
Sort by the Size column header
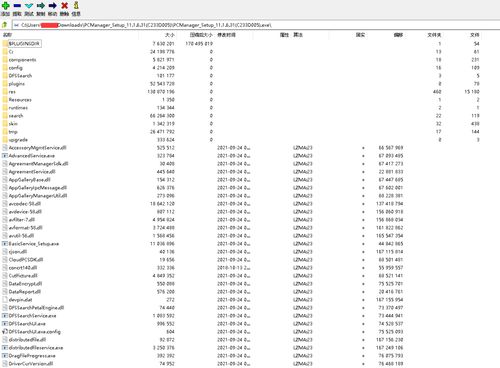pos(170,35)
